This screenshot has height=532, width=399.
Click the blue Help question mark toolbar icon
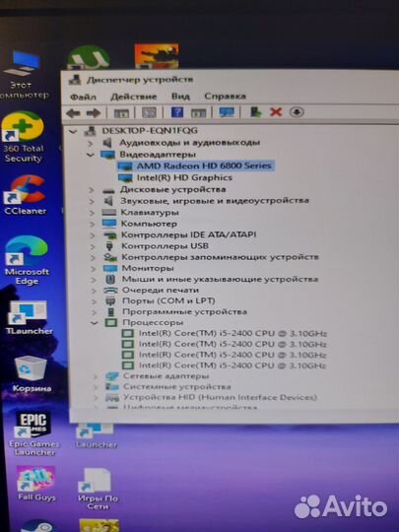[177, 112]
